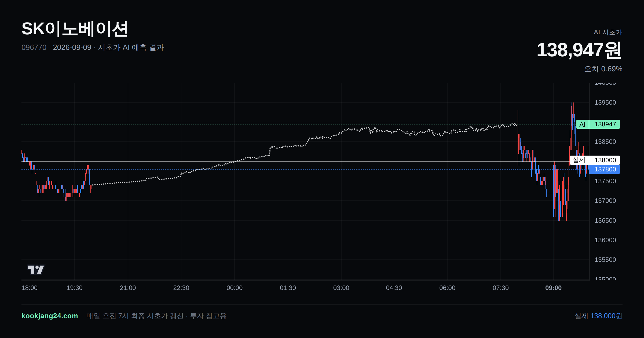Click the 04:30 time axis label
Screen dimensions: 644x338
(394, 288)
